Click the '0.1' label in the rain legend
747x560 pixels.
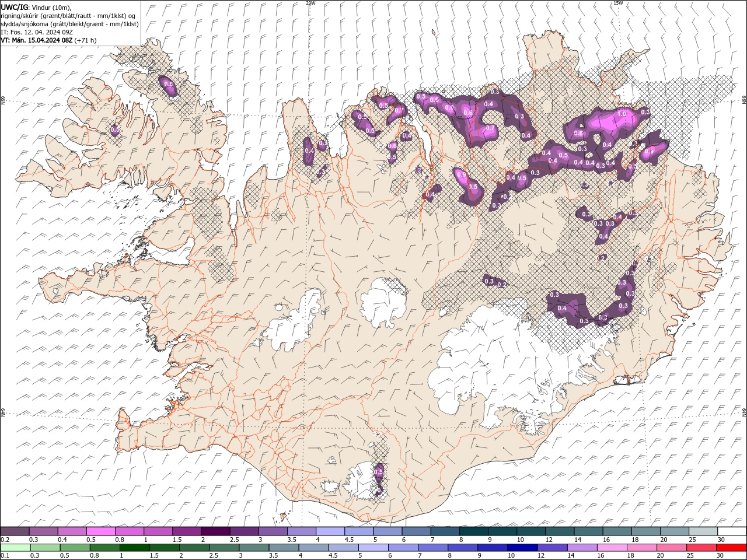point(4,556)
